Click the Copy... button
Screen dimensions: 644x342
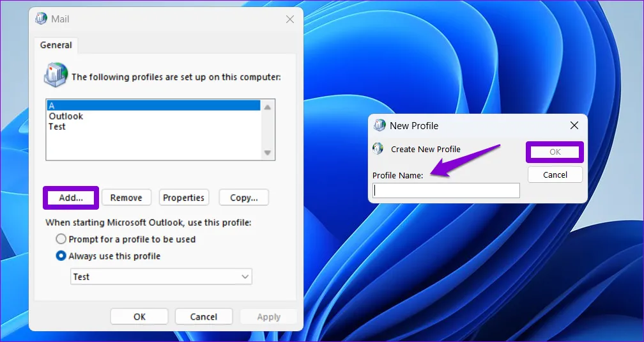(243, 198)
